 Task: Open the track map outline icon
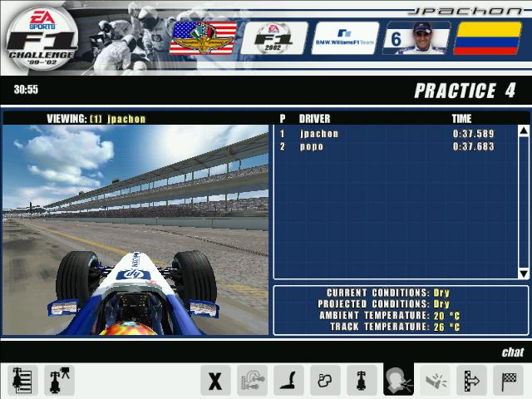tap(325, 381)
